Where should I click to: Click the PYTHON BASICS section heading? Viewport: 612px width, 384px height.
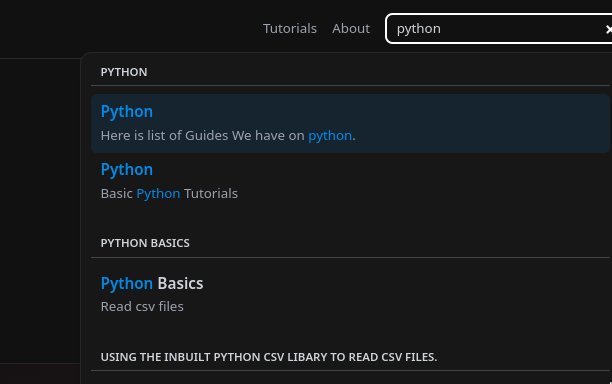145,243
